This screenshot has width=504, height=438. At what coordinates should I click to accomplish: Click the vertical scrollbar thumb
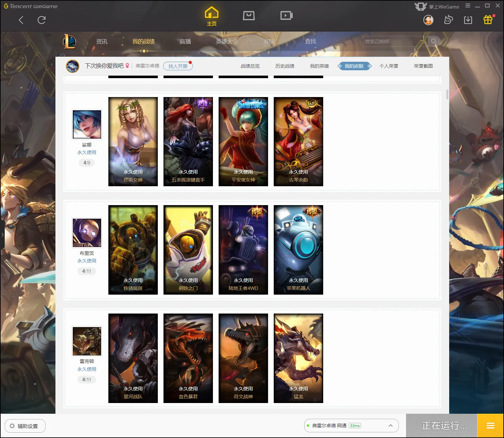click(447, 94)
